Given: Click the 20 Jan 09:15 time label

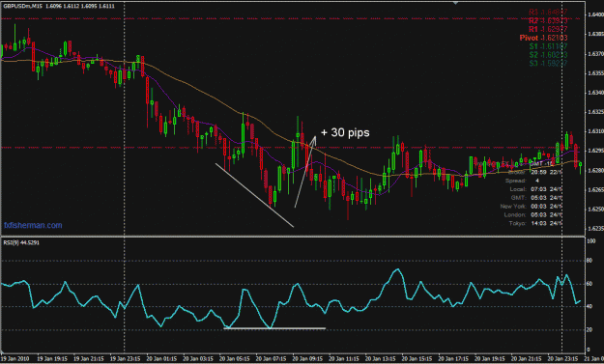Looking at the screenshot, I should (x=307, y=358).
